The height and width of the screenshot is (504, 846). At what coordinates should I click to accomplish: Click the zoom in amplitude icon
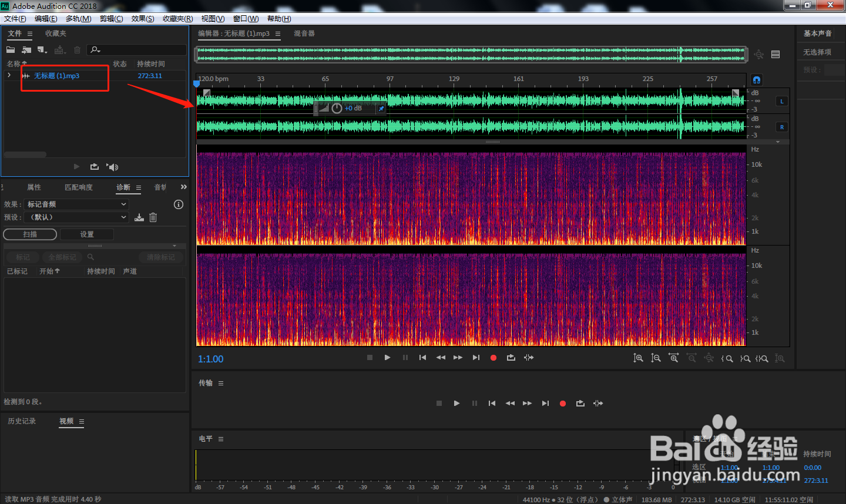pos(638,358)
